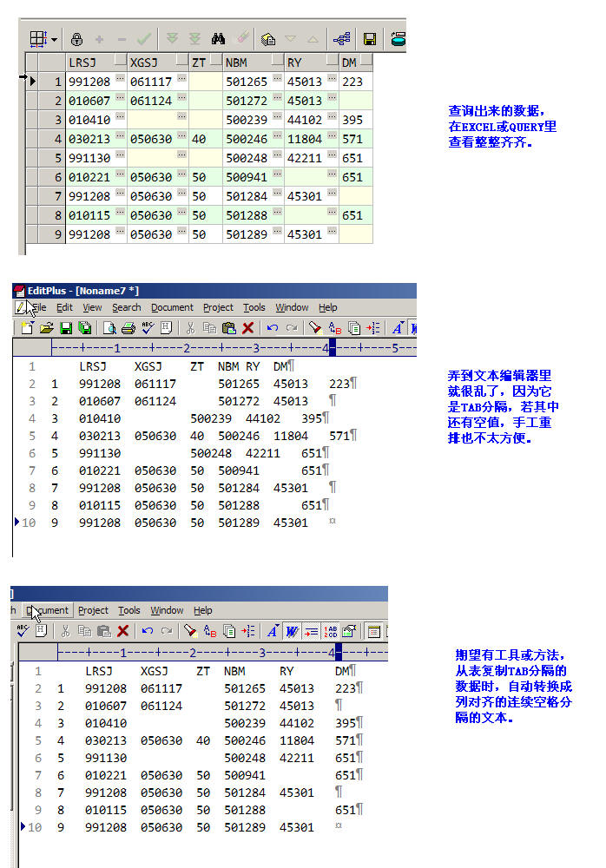Viewport: 606px width, 868px height.
Task: Click the ZT column header in result grid
Action: point(206,62)
